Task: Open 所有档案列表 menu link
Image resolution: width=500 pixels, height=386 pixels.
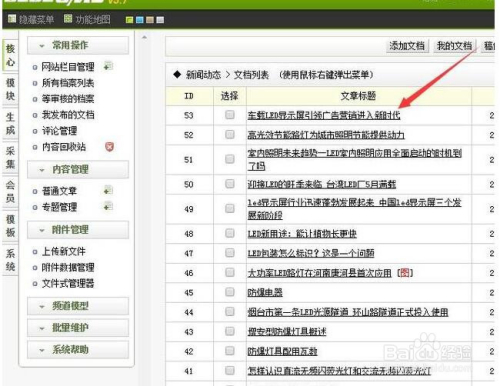Action: (68, 83)
